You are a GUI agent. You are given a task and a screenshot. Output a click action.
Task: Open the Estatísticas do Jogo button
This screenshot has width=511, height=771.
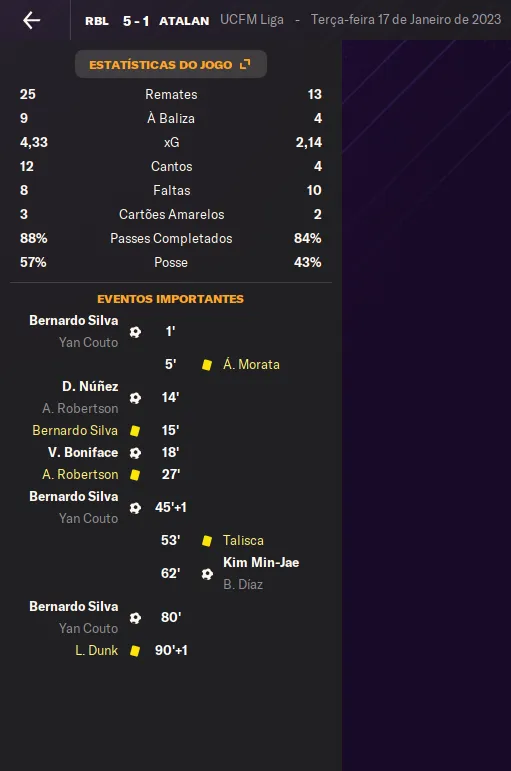(x=171, y=64)
